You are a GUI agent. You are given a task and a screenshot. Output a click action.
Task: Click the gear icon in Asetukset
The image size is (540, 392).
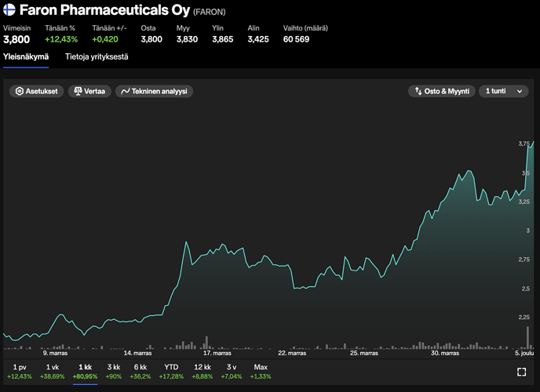click(x=20, y=91)
